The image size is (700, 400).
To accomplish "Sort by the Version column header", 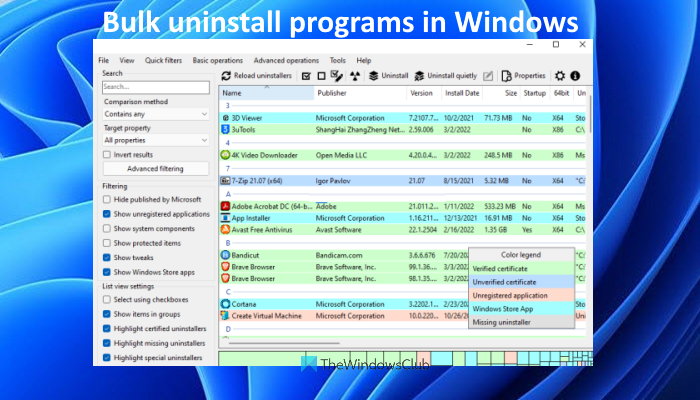I will [424, 93].
